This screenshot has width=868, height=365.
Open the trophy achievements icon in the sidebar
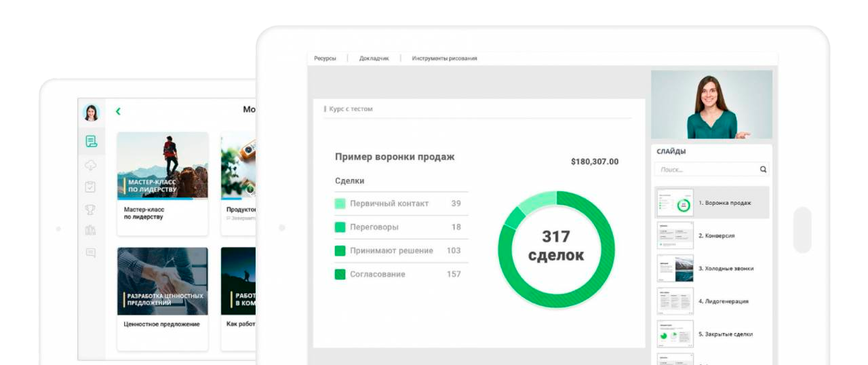90,210
